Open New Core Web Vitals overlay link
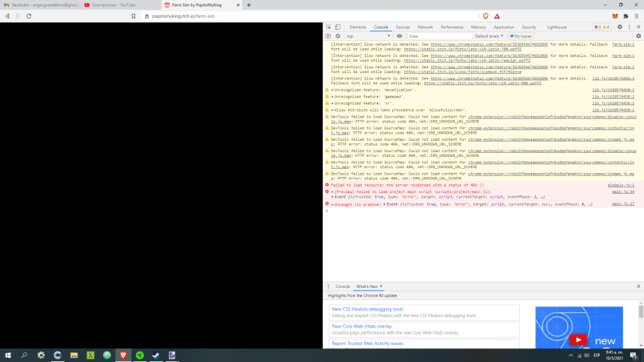Viewport: 644px width, 362px height. 361,327
